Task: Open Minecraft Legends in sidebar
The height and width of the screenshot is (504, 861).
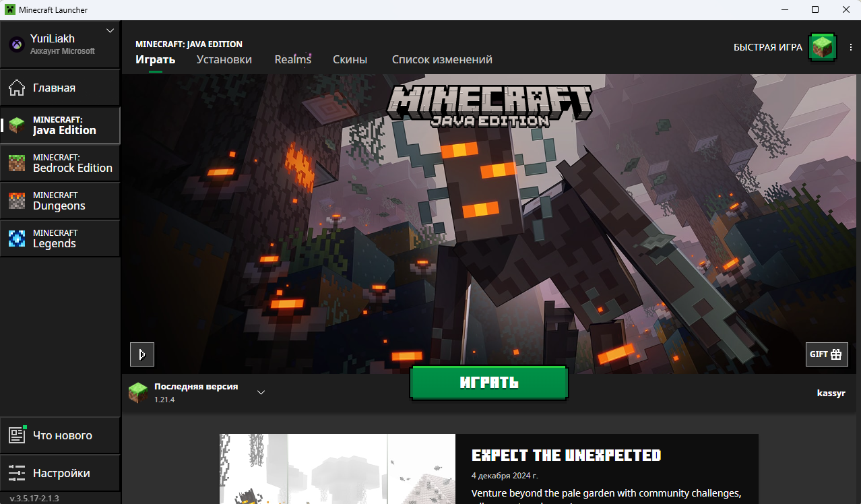Action: 60,239
